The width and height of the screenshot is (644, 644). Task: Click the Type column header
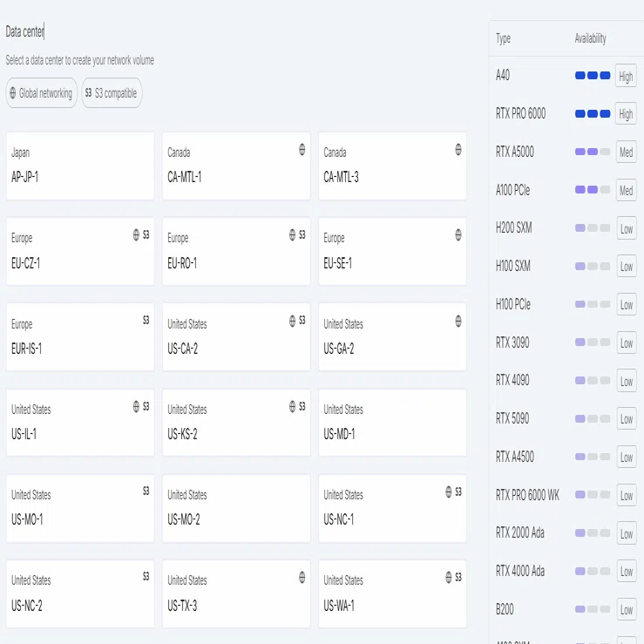click(x=503, y=38)
